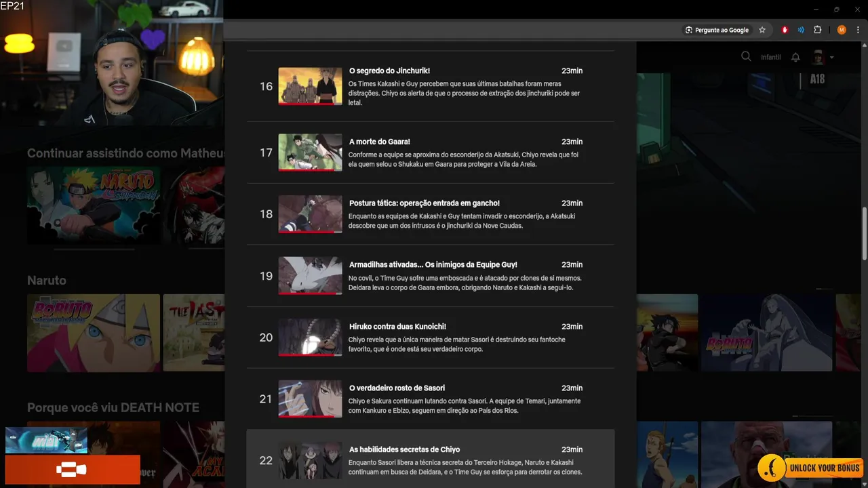Select 'Armadilhas ativadas... Os inimigos da Equipe Guy!'
The image size is (868, 488).
(x=433, y=265)
